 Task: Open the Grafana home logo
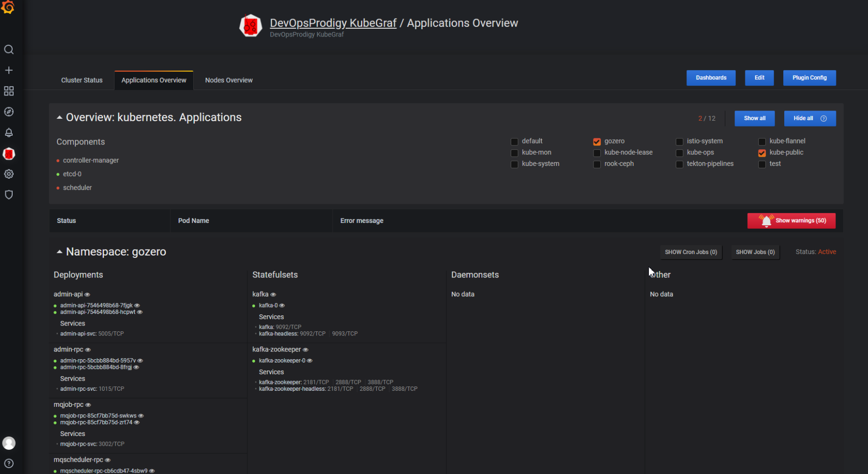pos(8,7)
